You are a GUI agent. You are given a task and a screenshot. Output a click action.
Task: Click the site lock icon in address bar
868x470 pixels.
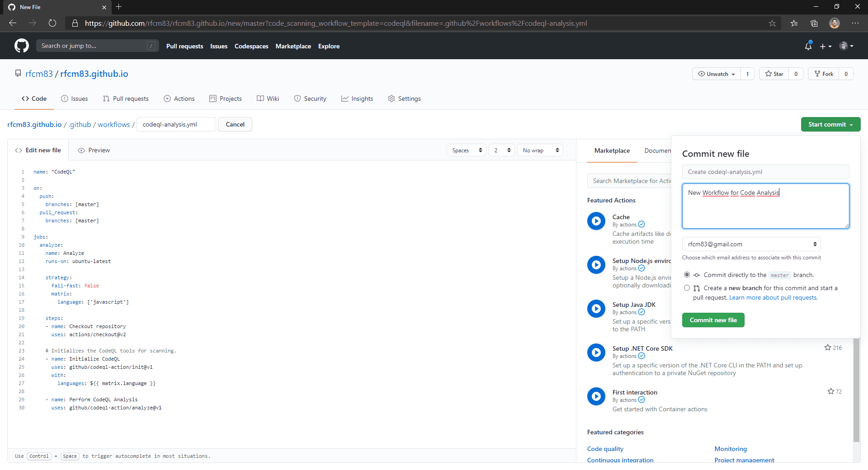(x=75, y=23)
